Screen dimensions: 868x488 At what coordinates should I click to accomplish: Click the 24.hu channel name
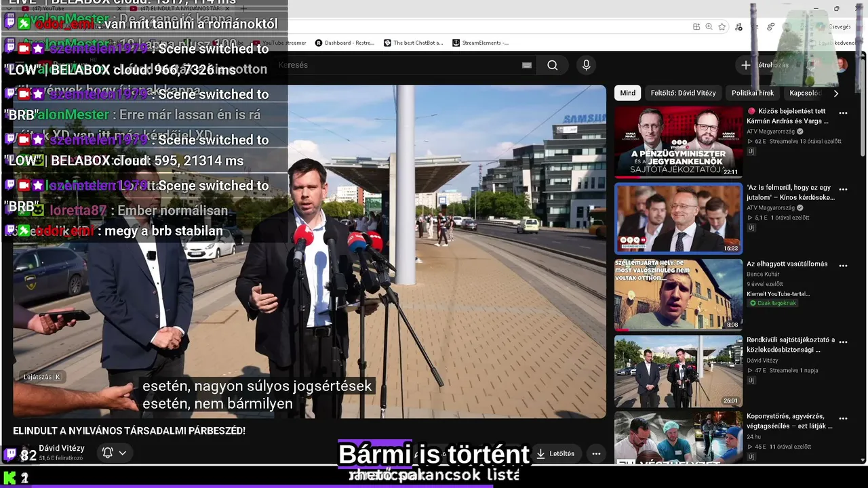point(754,436)
